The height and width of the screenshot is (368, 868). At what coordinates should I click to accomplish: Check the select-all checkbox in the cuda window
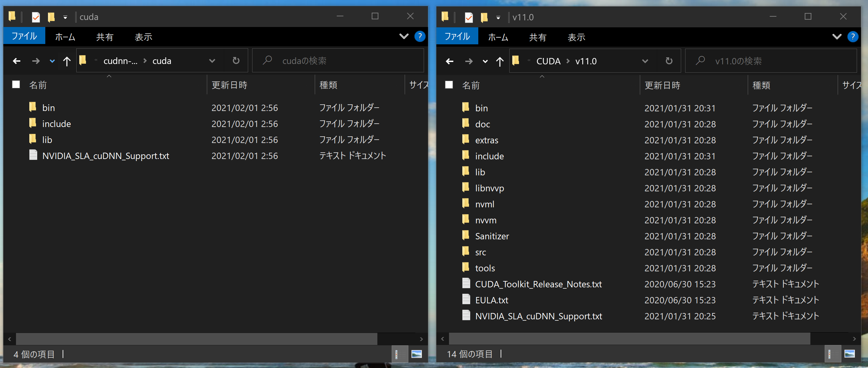[x=16, y=84]
